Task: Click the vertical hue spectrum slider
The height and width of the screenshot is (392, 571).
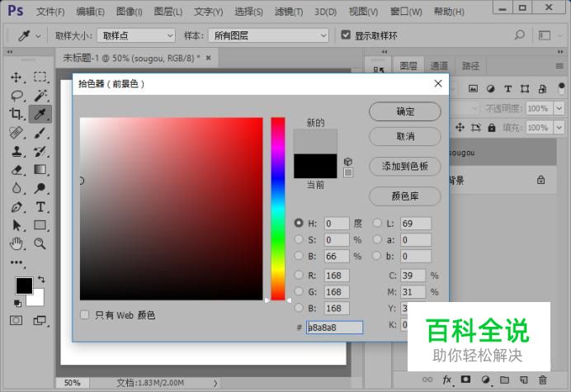Action: (x=278, y=209)
